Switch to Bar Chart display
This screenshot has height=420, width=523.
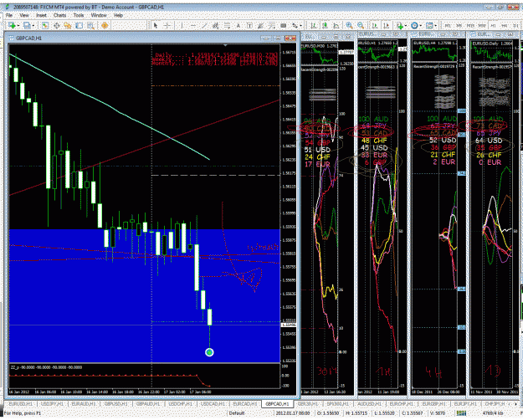point(314,25)
